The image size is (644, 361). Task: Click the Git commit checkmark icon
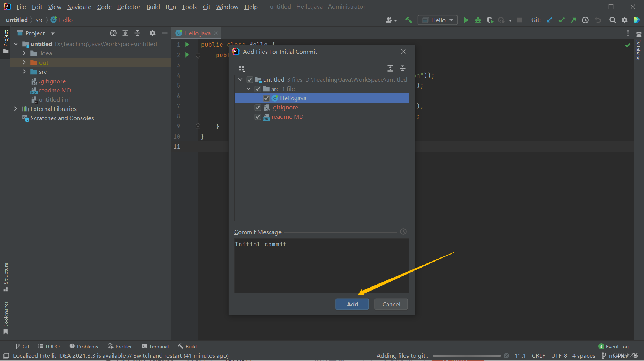[x=561, y=20]
